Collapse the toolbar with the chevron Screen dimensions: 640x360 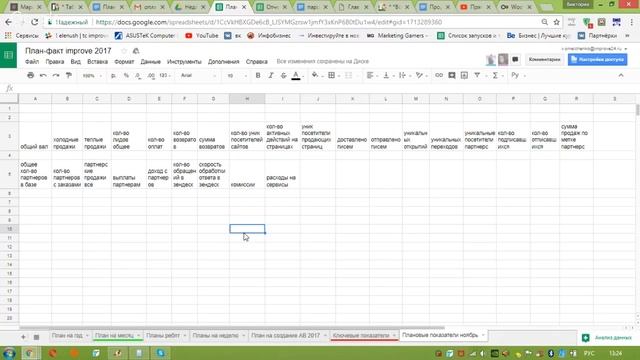(621, 76)
